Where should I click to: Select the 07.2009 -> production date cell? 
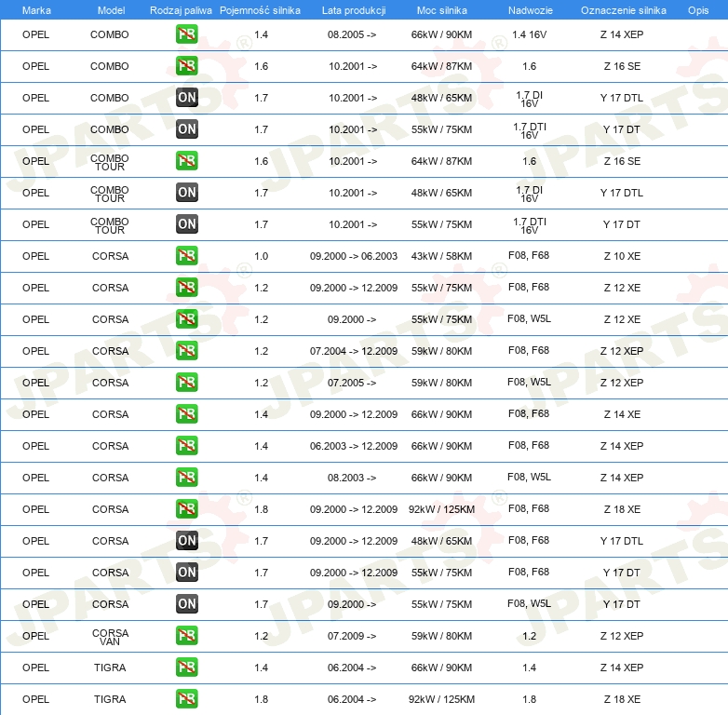pos(352,636)
